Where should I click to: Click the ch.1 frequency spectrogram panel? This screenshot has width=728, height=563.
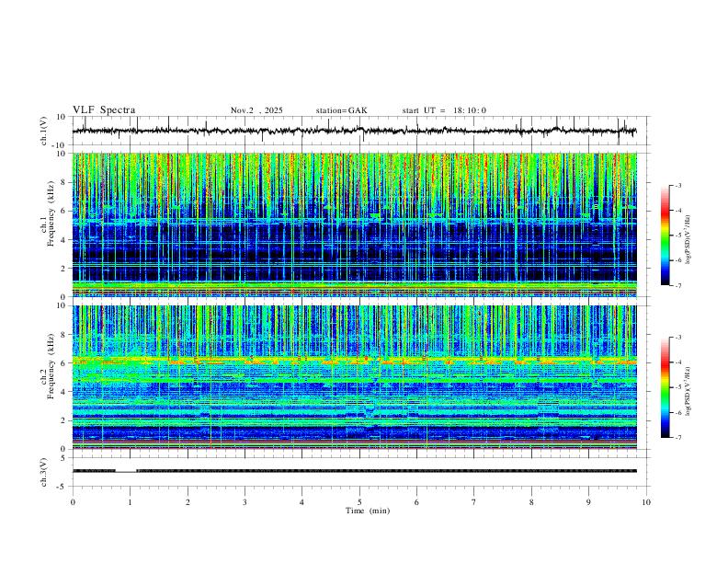click(x=354, y=224)
